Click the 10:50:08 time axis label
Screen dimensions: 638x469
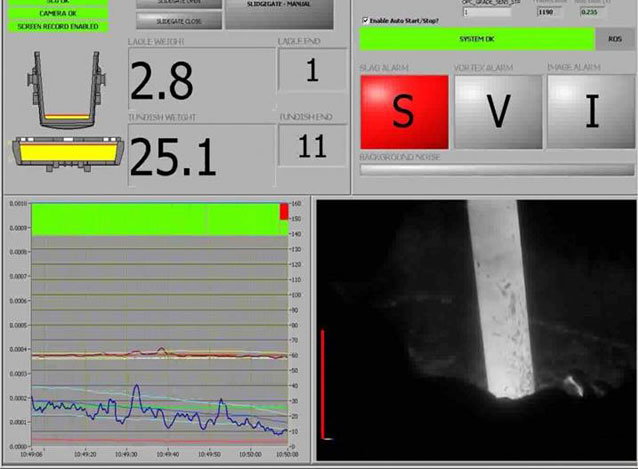[x=287, y=454]
